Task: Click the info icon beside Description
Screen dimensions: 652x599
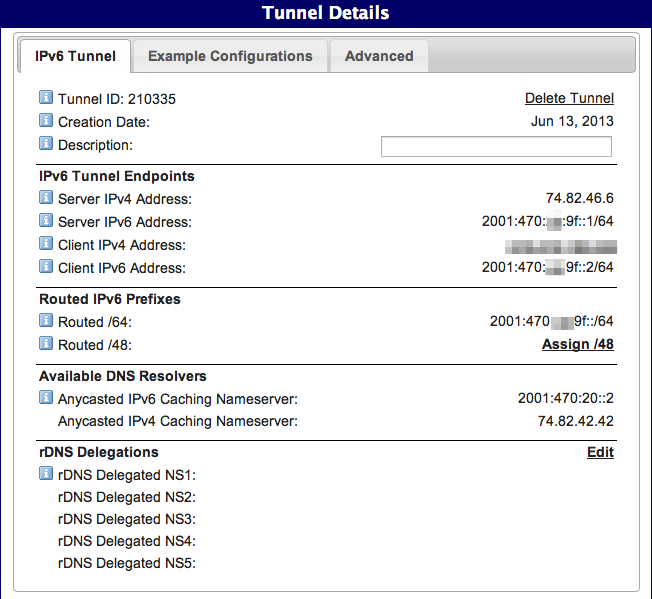Action: coord(46,143)
